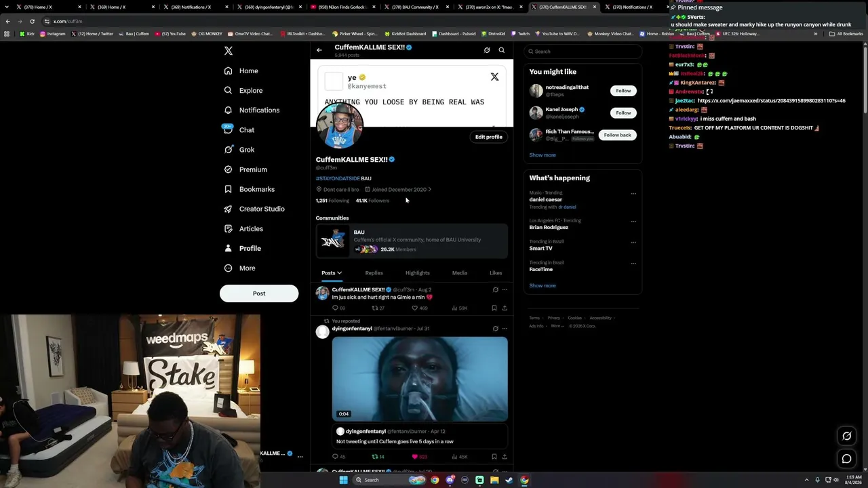Open Discord from the taskbar
Viewport: 868px width, 488px height.
[x=450, y=480]
